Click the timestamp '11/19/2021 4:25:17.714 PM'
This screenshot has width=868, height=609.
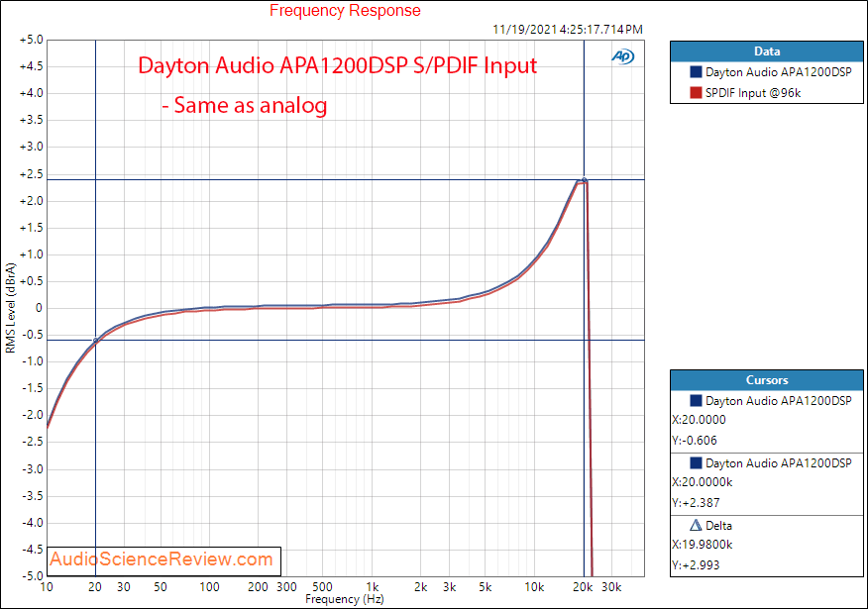(x=568, y=30)
